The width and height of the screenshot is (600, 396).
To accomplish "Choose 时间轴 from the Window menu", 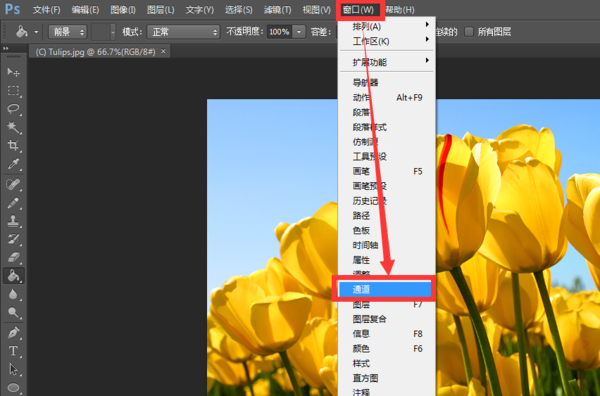I will [386, 245].
